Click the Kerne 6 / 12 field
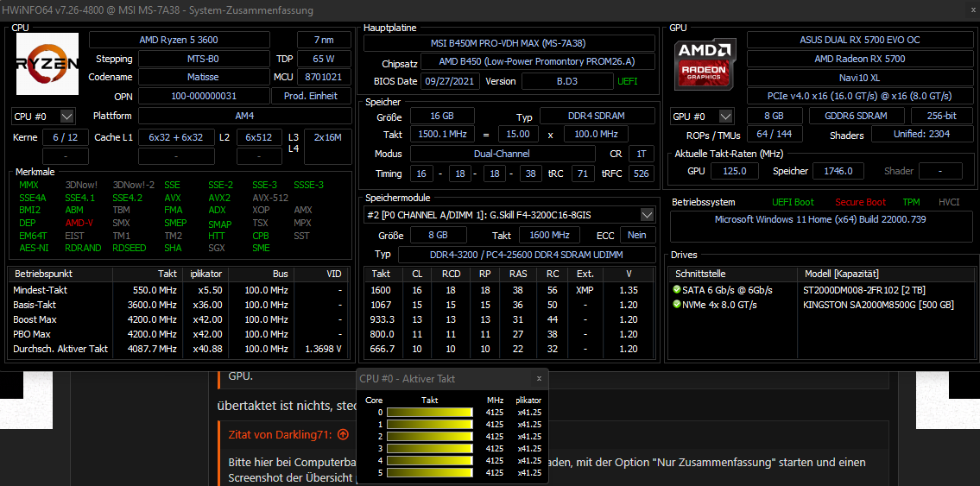The width and height of the screenshot is (980, 486). (x=66, y=137)
